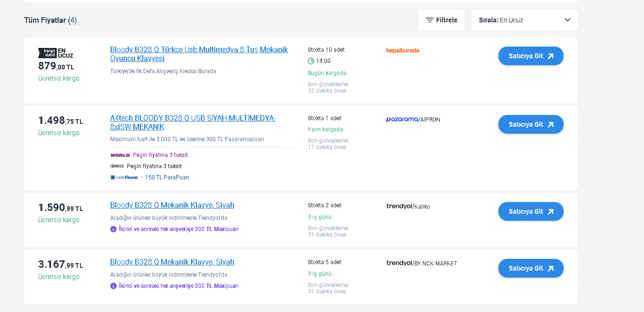The image size is (644, 312).
Task: Click Ücretsiz kargo under the 1.498,75 TL price
Action: 59,133
